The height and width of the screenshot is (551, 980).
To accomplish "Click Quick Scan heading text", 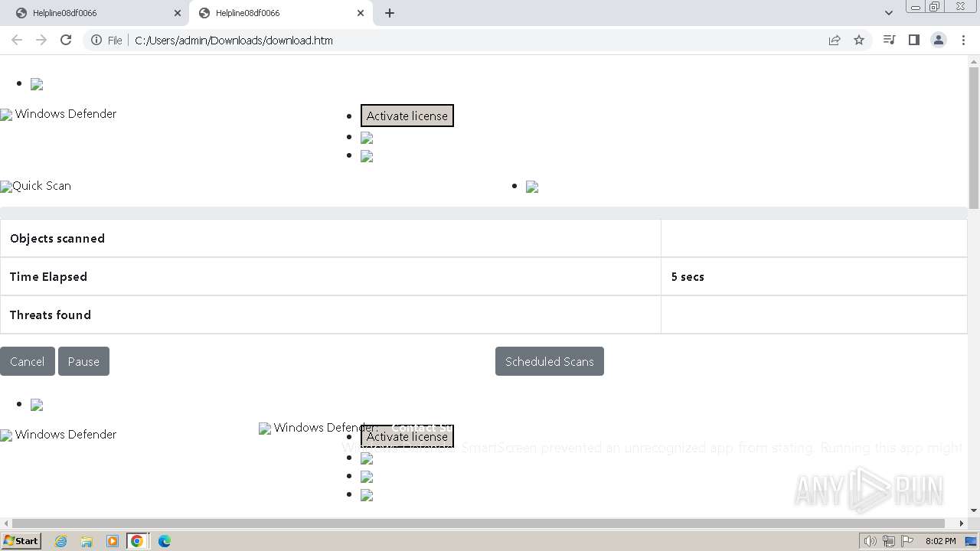I will 41,185.
